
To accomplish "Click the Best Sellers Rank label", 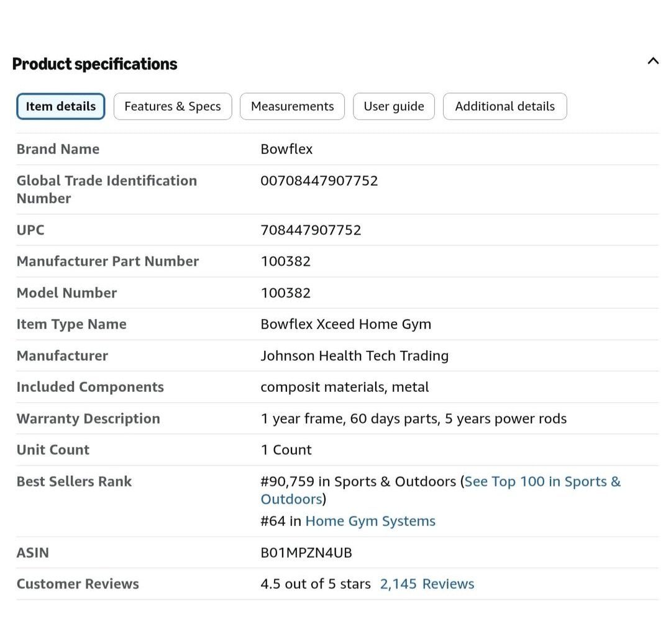I will [x=74, y=481].
